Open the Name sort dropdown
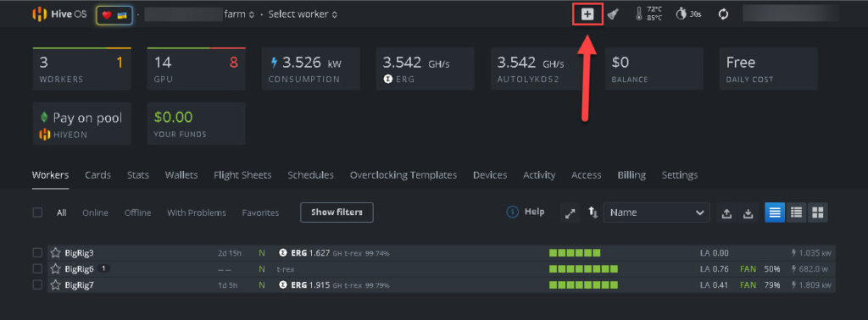The image size is (868, 320). pyautogui.click(x=656, y=212)
